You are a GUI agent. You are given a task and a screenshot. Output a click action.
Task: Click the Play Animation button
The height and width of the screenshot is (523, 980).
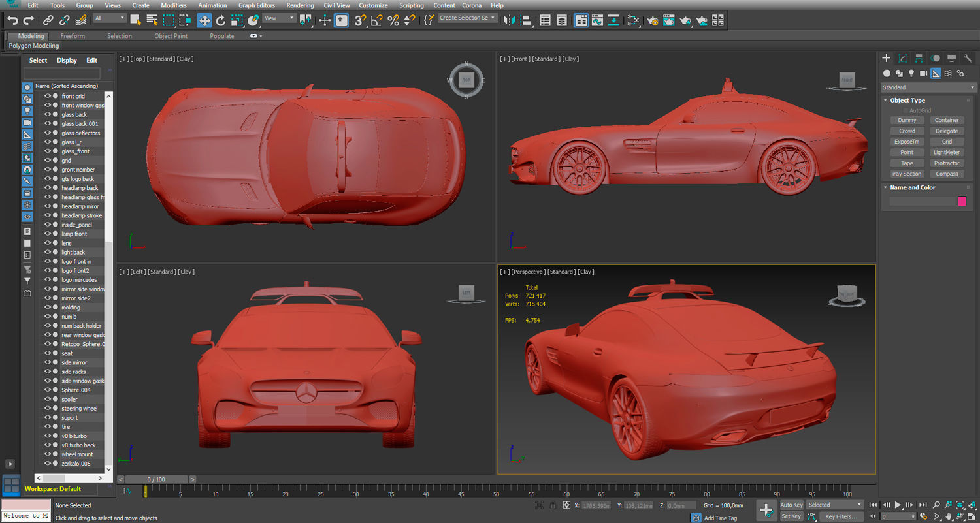click(898, 505)
